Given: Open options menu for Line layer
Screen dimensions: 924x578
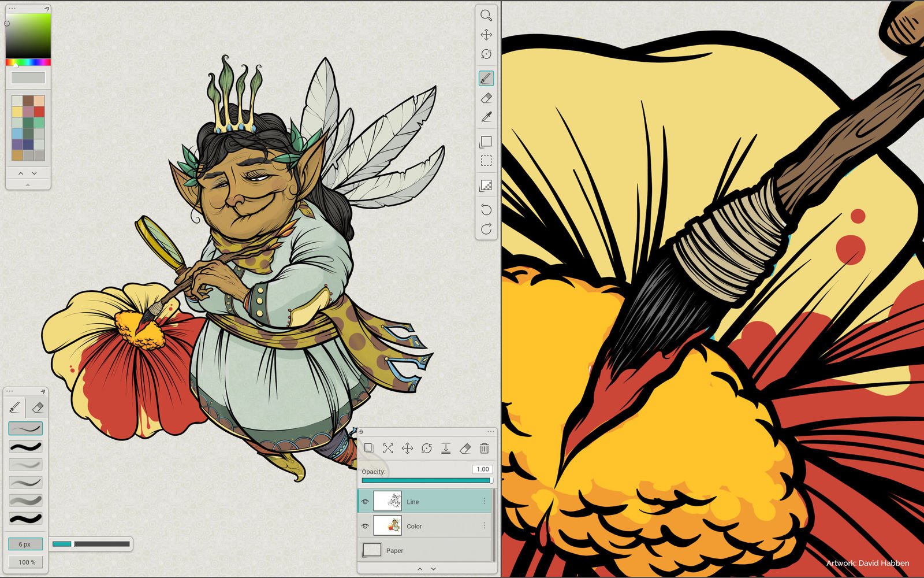Looking at the screenshot, I should pyautogui.click(x=485, y=501).
